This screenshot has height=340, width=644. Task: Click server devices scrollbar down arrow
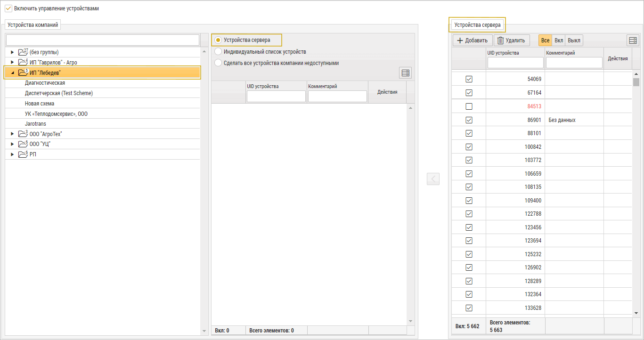pos(636,313)
